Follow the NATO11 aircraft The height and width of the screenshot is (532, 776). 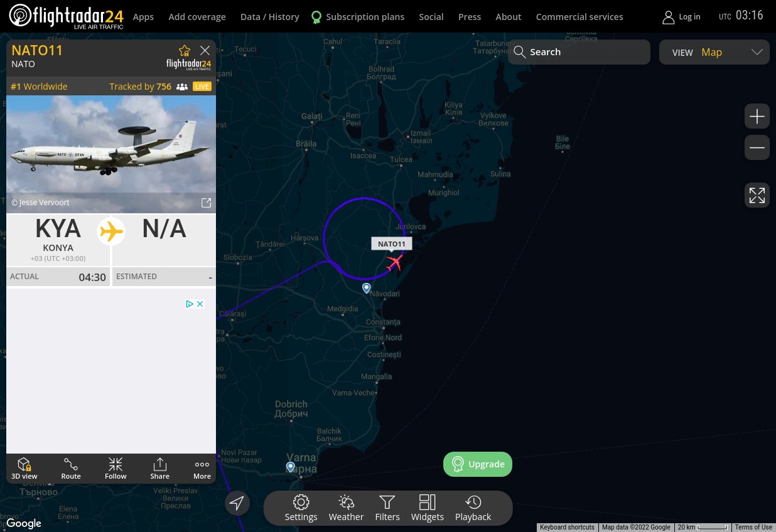(116, 469)
